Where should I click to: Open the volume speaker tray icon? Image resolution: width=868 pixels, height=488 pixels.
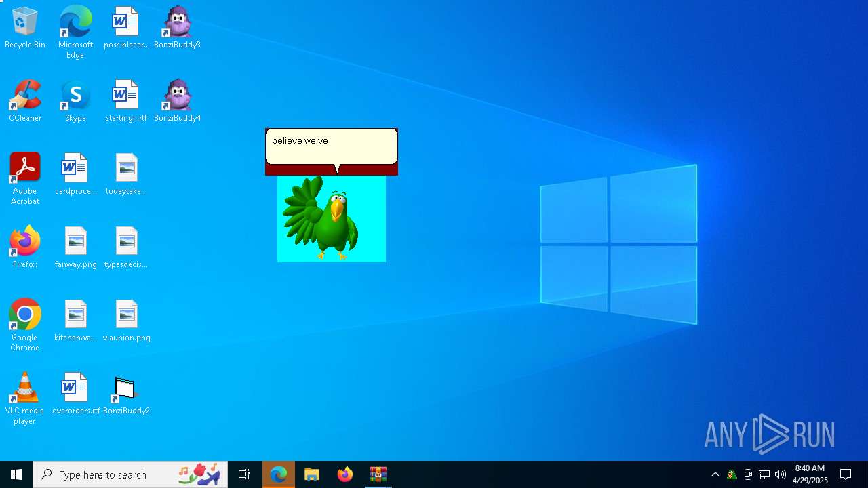[x=781, y=474]
